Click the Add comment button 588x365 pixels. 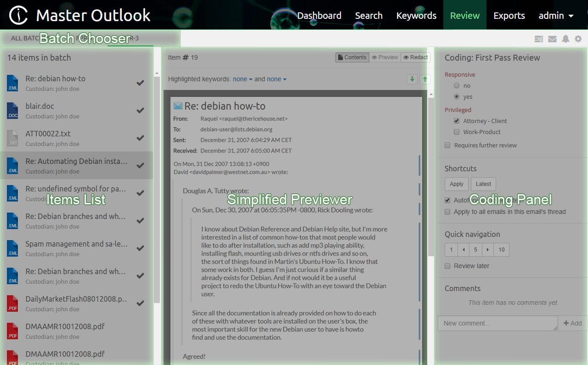(x=572, y=323)
